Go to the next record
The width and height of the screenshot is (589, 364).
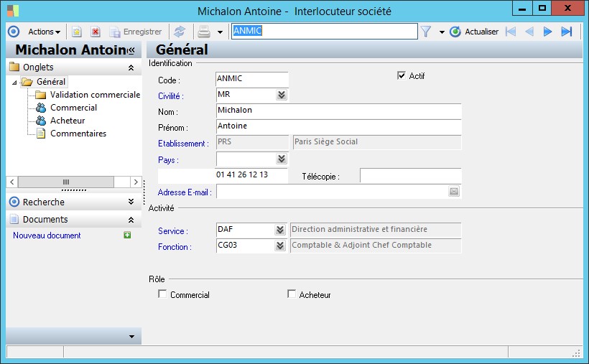[547, 32]
